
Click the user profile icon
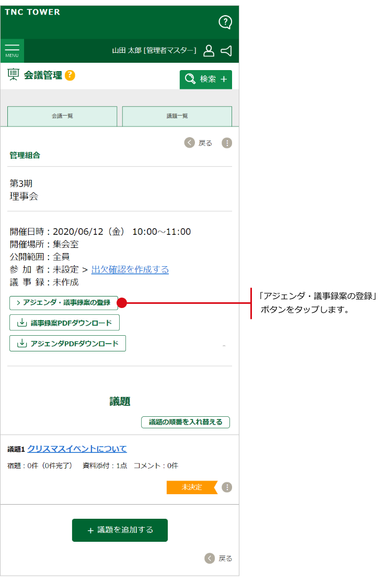pos(209,51)
